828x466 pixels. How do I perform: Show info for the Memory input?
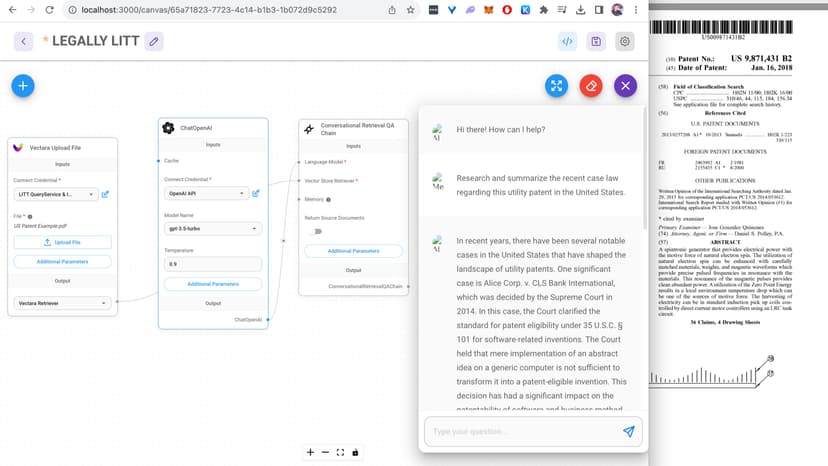[328, 200]
